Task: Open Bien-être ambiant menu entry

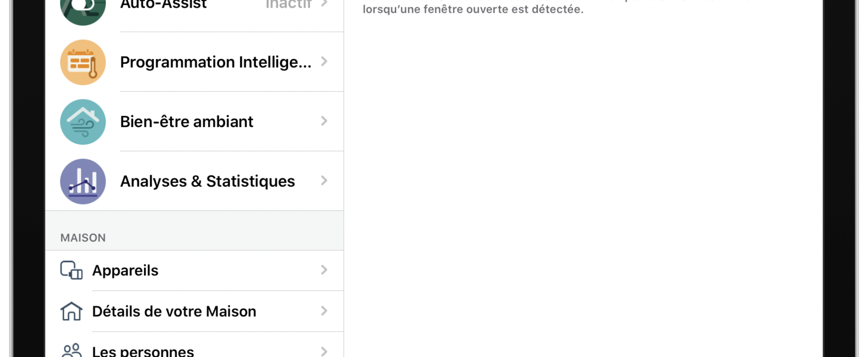Action: pos(195,122)
